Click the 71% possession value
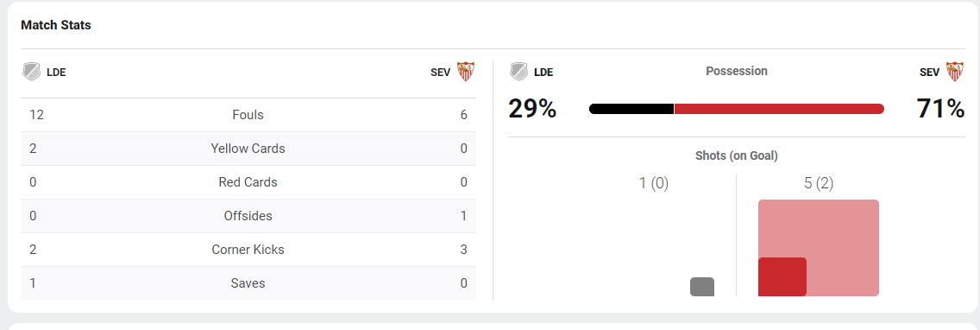This screenshot has width=980, height=330. click(x=940, y=109)
